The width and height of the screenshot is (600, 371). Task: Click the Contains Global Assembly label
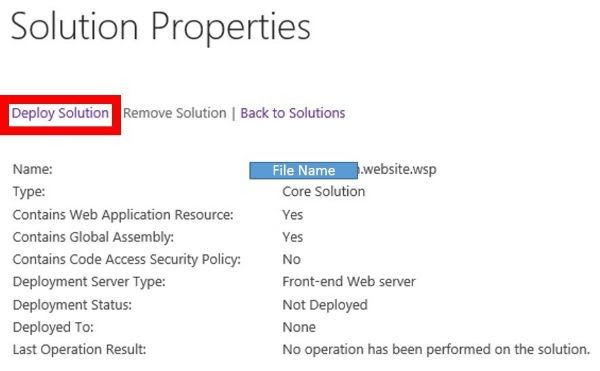(93, 237)
